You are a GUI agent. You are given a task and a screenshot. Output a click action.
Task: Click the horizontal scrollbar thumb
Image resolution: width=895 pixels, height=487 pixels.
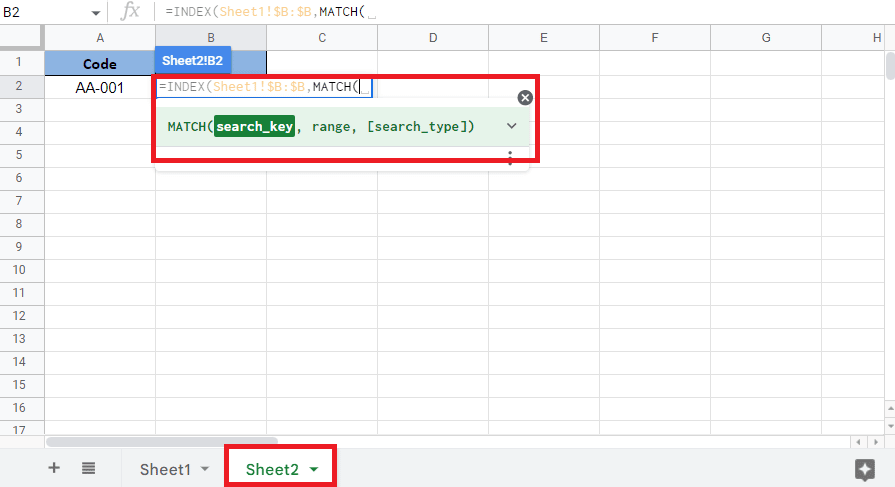(162, 441)
